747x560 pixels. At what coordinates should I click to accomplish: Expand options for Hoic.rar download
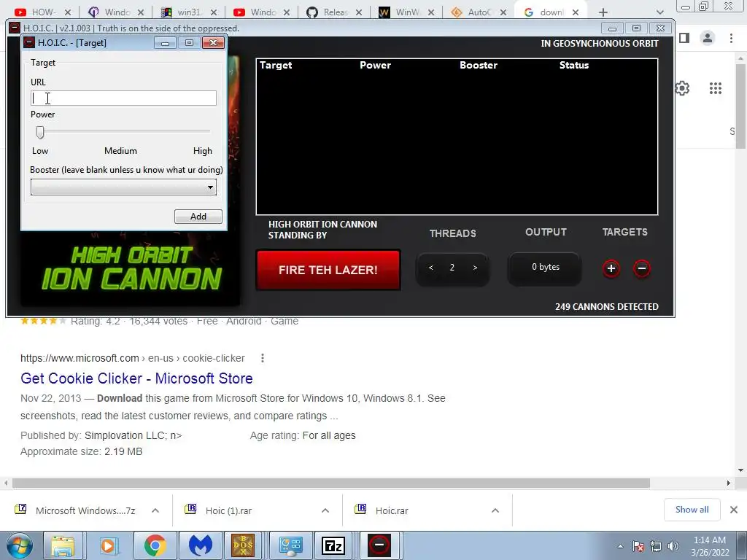click(495, 510)
